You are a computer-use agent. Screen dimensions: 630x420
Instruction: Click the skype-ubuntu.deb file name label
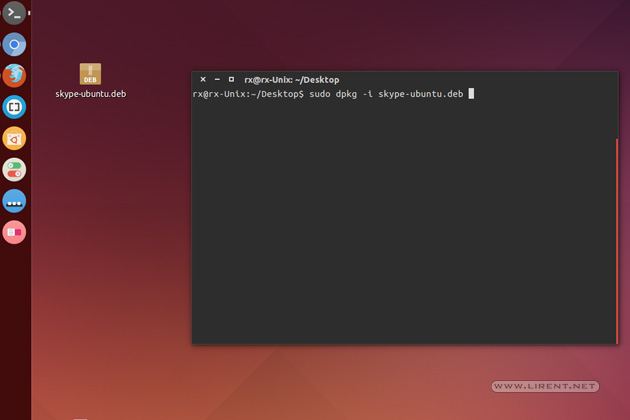coord(91,94)
